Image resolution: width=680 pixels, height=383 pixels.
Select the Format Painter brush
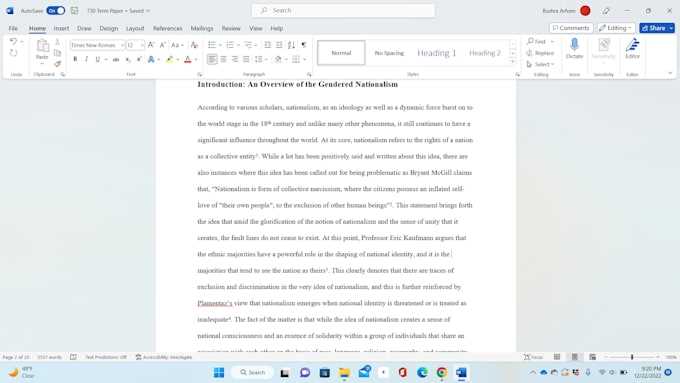[x=57, y=64]
